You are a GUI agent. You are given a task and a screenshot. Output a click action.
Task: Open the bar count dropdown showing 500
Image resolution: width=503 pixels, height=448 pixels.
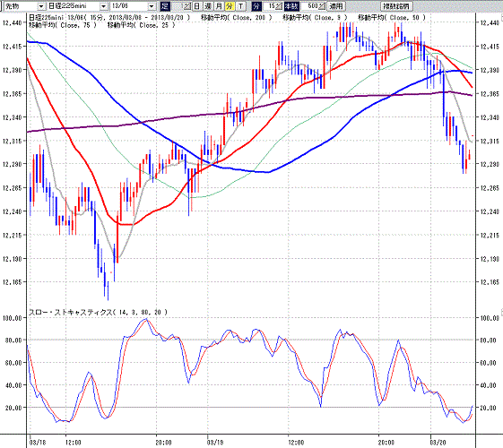pyautogui.click(x=322, y=6)
